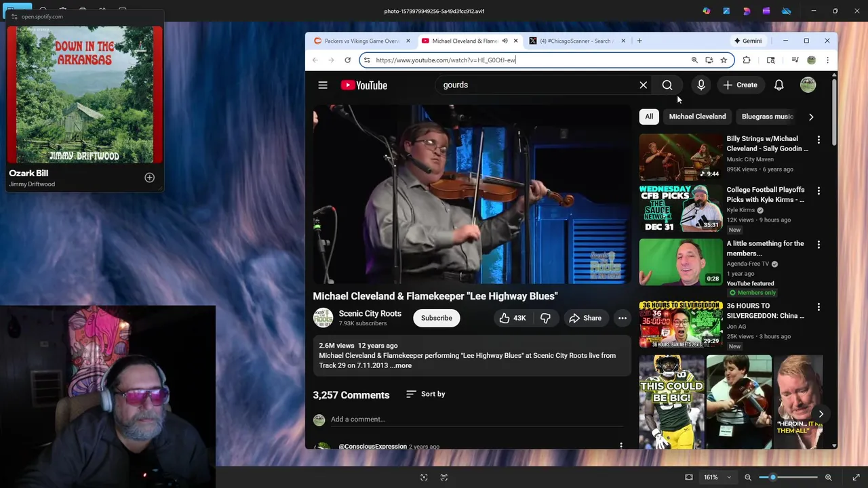868x488 pixels.
Task: Click the YouTube search magnifier button
Action: [x=667, y=85]
